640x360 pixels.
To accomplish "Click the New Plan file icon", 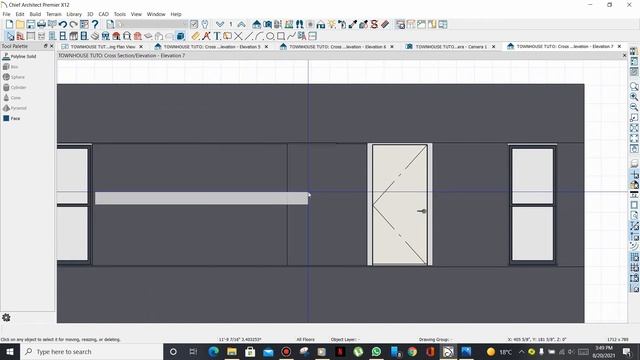I will (x=9, y=24).
